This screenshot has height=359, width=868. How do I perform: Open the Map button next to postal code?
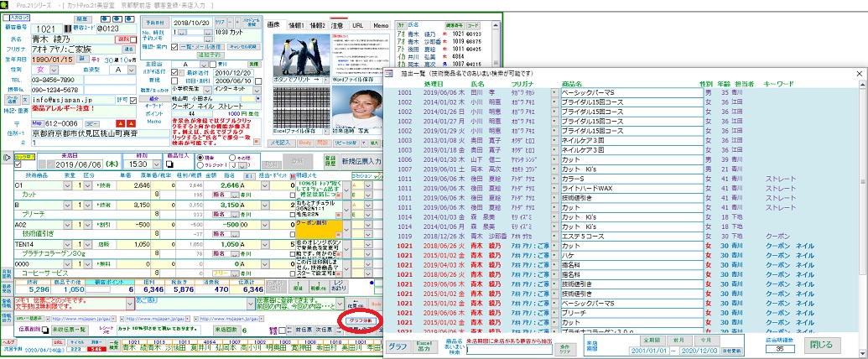coord(37,123)
